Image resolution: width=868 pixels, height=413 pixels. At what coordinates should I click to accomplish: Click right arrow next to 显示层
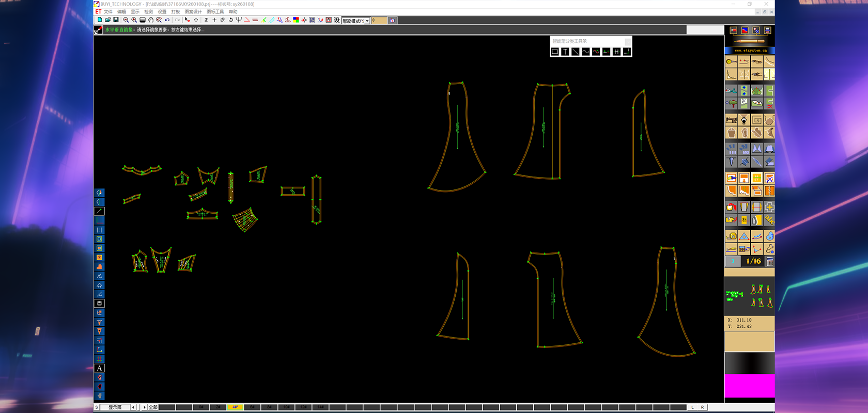[x=144, y=407]
